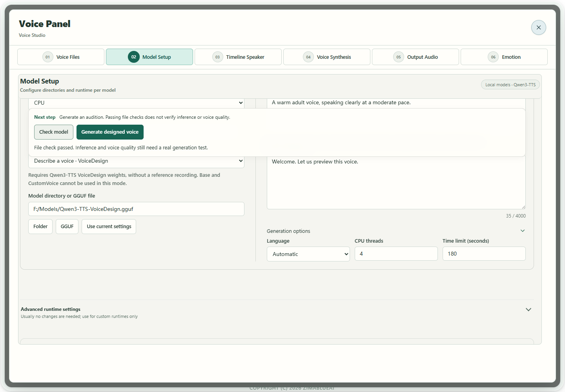Screen dimensions: 565x392
Task: Click the Time limit seconds field
Action: coord(484,254)
